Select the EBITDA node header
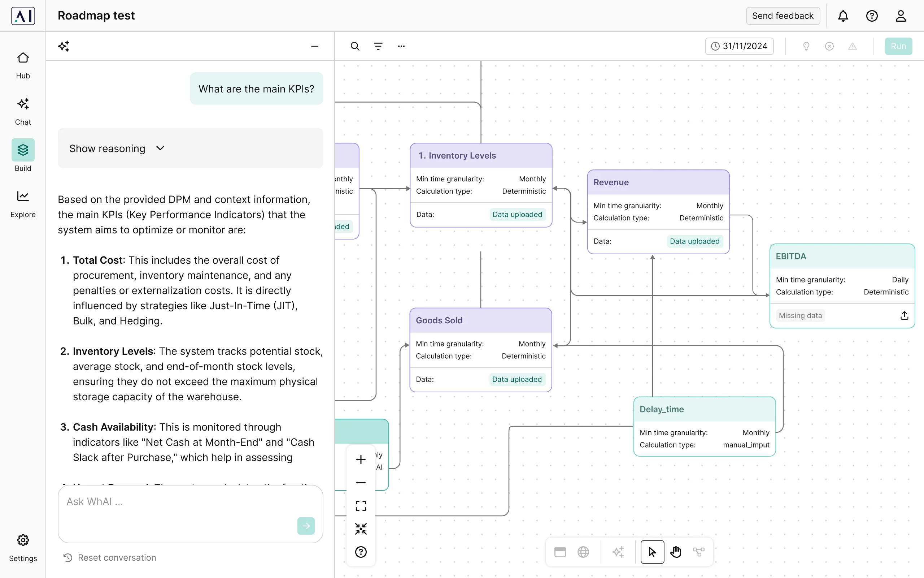 (x=842, y=256)
